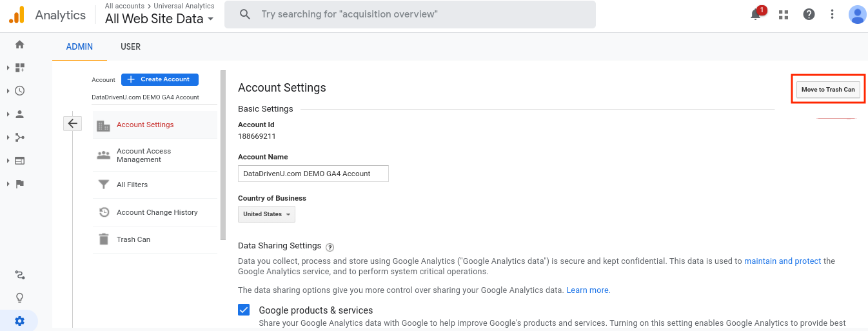Click the search magnifier icon
The image size is (868, 331).
coord(244,14)
